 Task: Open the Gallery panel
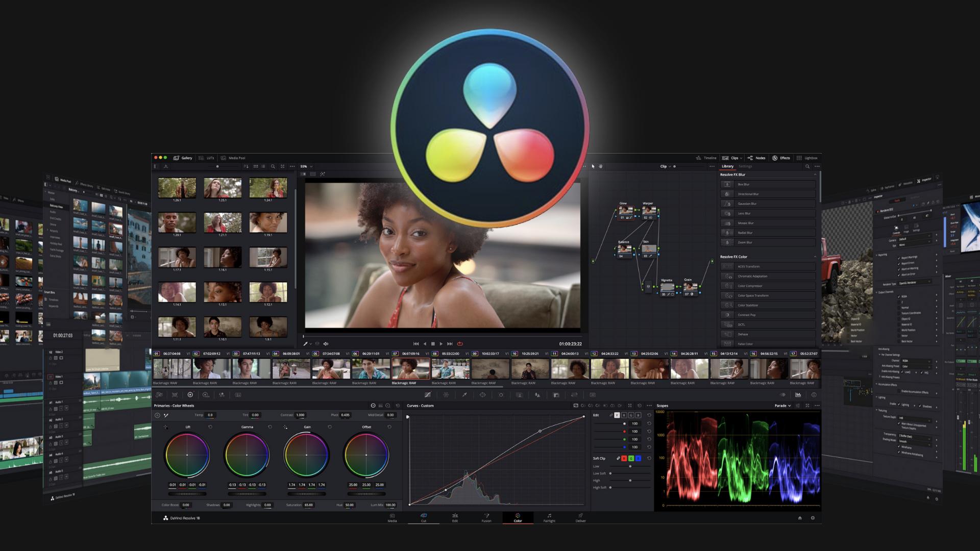(186, 158)
